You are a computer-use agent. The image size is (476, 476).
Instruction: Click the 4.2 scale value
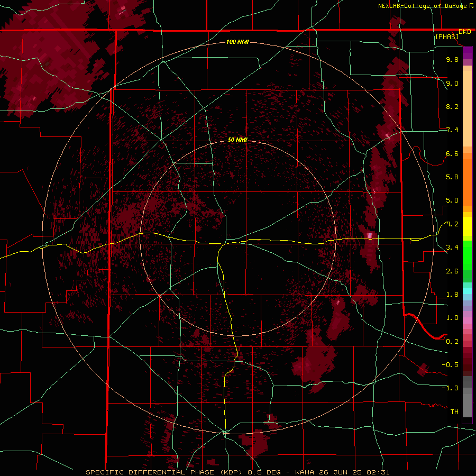point(452,224)
